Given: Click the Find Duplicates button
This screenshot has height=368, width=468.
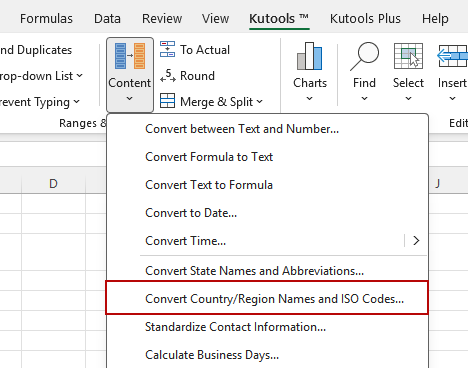Looking at the screenshot, I should [36, 50].
